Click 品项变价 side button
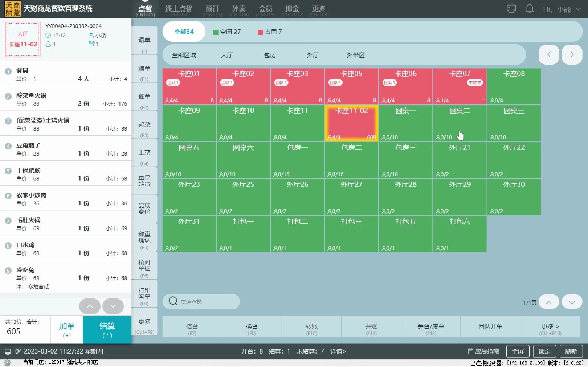Screen dimensions: 588x367 144,209
